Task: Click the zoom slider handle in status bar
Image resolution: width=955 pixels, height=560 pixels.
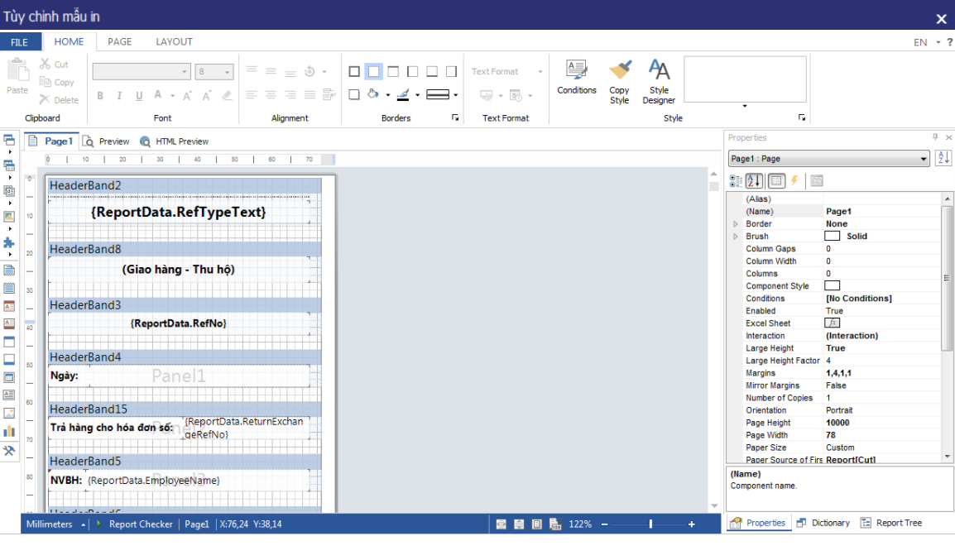Action: pos(651,524)
